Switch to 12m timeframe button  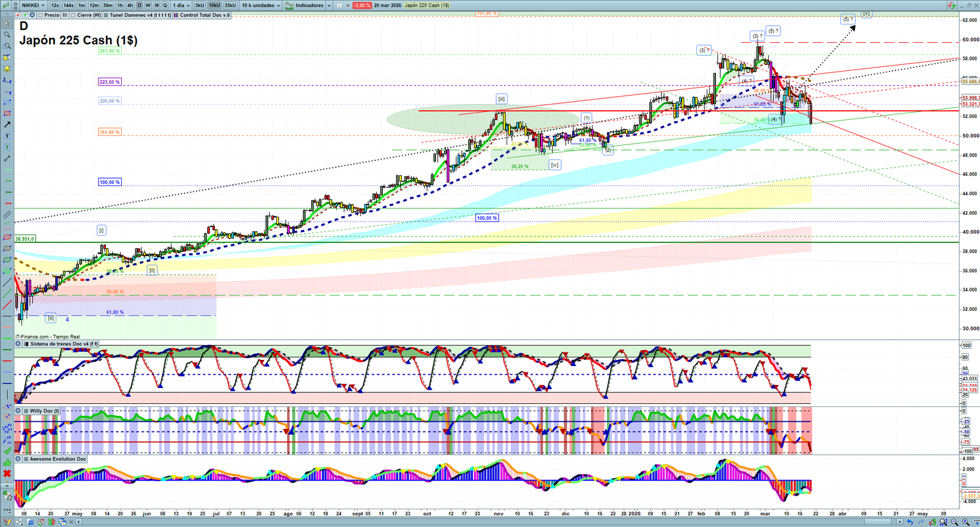tap(94, 6)
